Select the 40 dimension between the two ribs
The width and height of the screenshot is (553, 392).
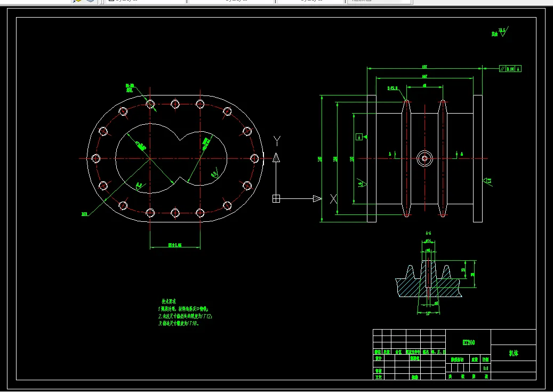pos(424,86)
